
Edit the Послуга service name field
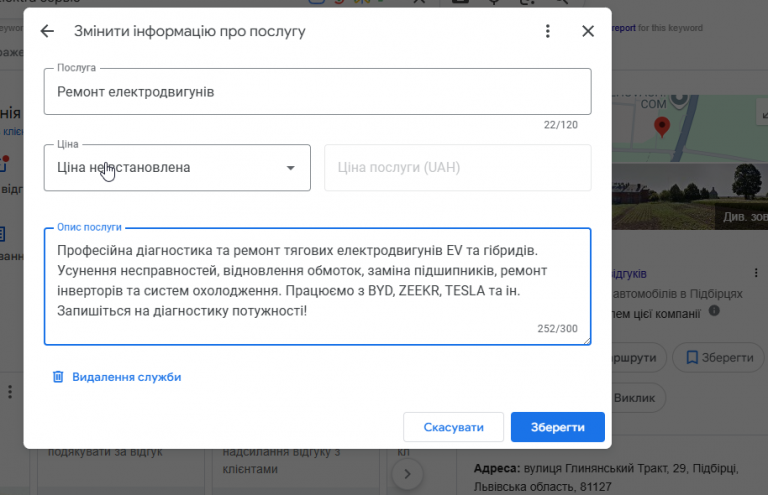[x=317, y=92]
